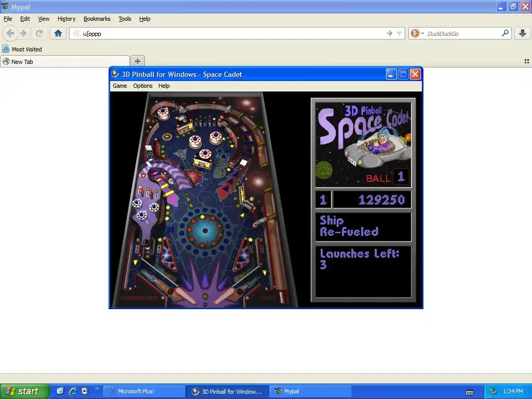The height and width of the screenshot is (399, 532).
Task: Click the system tray notification icon
Action: (x=494, y=391)
